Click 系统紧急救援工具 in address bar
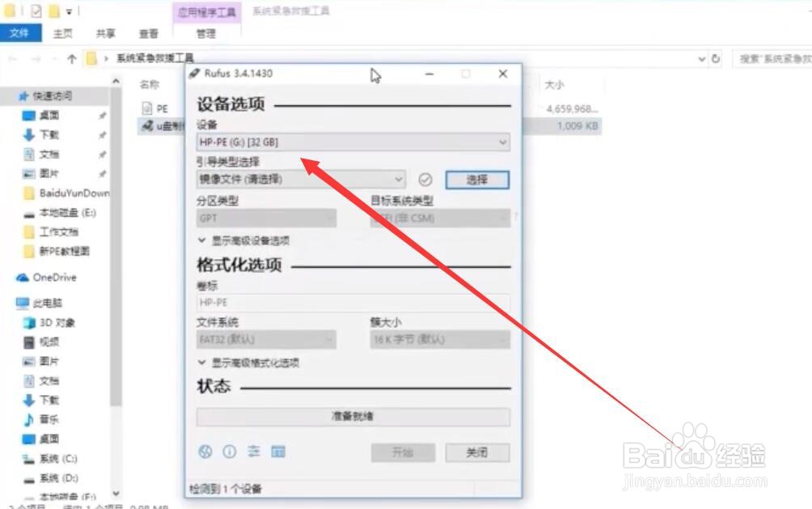The image size is (812, 509). (154, 58)
